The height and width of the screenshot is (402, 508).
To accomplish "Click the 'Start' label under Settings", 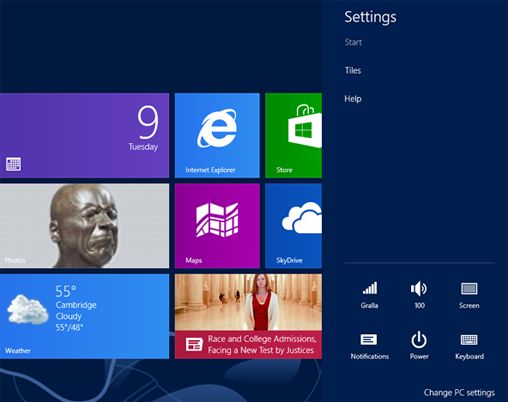I will click(x=353, y=42).
